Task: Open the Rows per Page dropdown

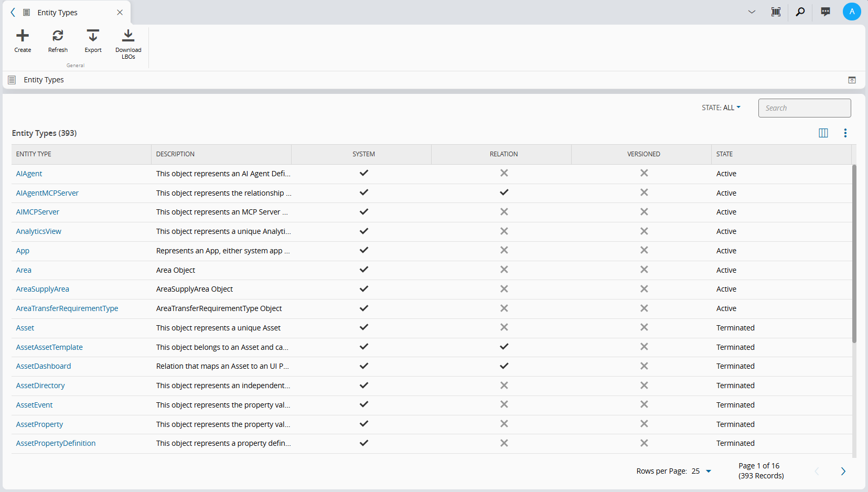Action: tap(701, 471)
